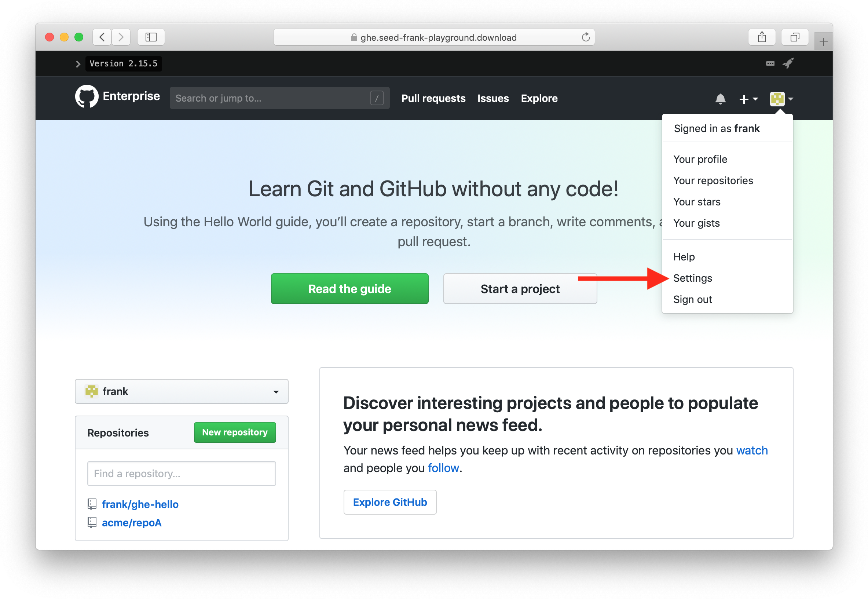The height and width of the screenshot is (599, 868).
Task: Click the small staff tools icon left of the rocket
Action: (x=770, y=63)
